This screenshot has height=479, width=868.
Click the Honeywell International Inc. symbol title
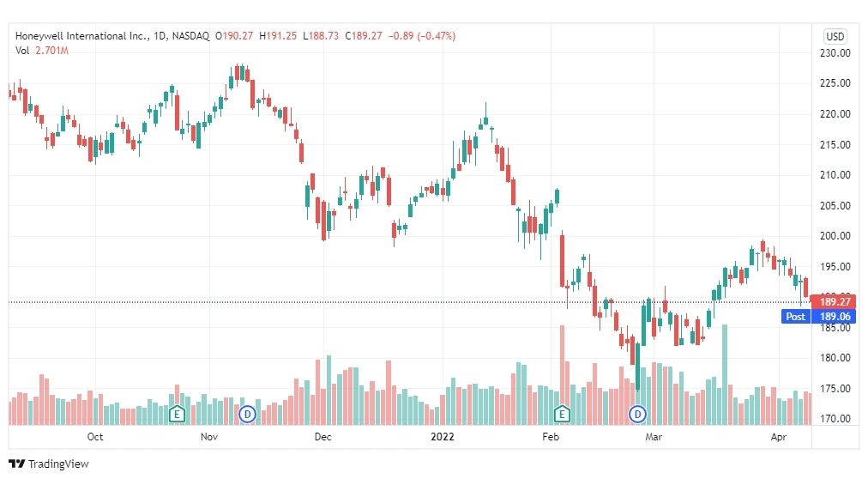(x=82, y=36)
